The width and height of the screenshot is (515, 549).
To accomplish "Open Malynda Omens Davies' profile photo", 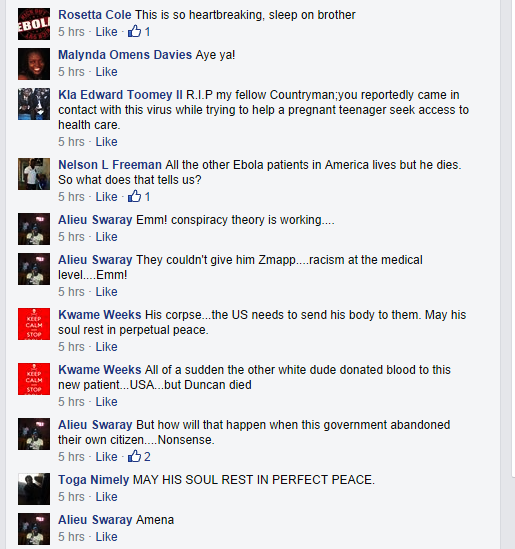I will click(34, 64).
